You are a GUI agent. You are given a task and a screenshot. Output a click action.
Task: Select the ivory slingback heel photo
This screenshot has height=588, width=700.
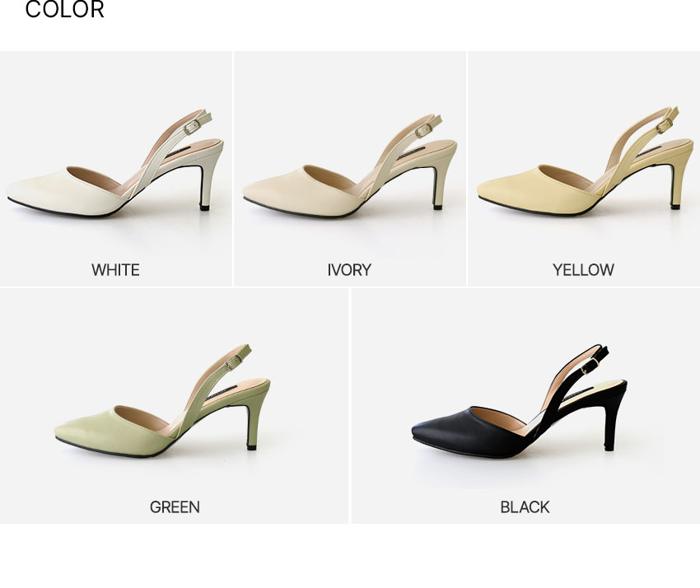coord(349,166)
